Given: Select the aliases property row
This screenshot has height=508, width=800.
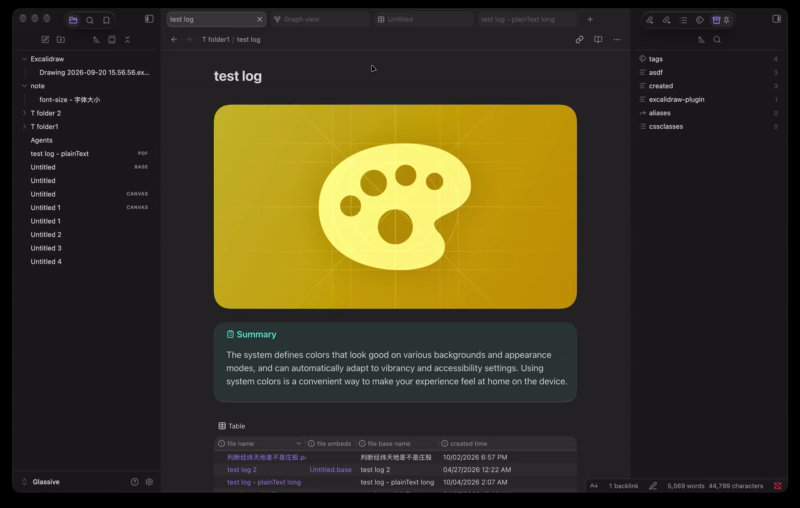Looking at the screenshot, I should tap(709, 113).
